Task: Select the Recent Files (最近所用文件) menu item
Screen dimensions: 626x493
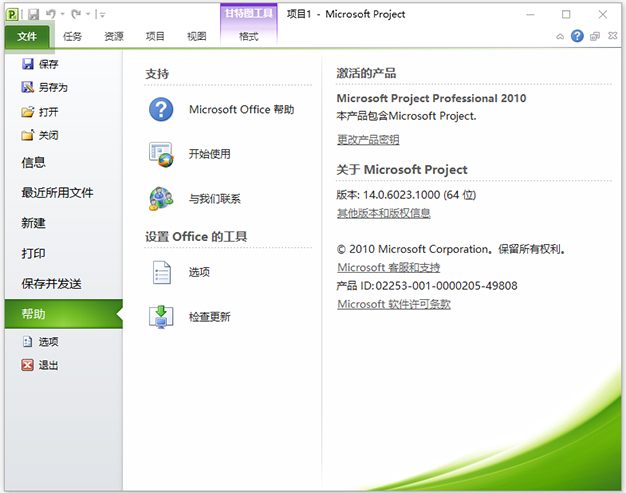Action: coord(57,192)
